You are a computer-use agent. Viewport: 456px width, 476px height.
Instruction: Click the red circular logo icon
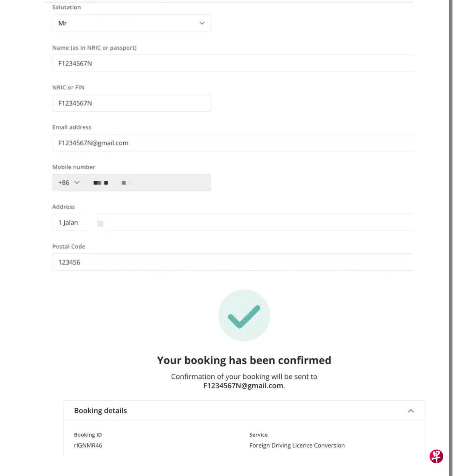point(436,456)
